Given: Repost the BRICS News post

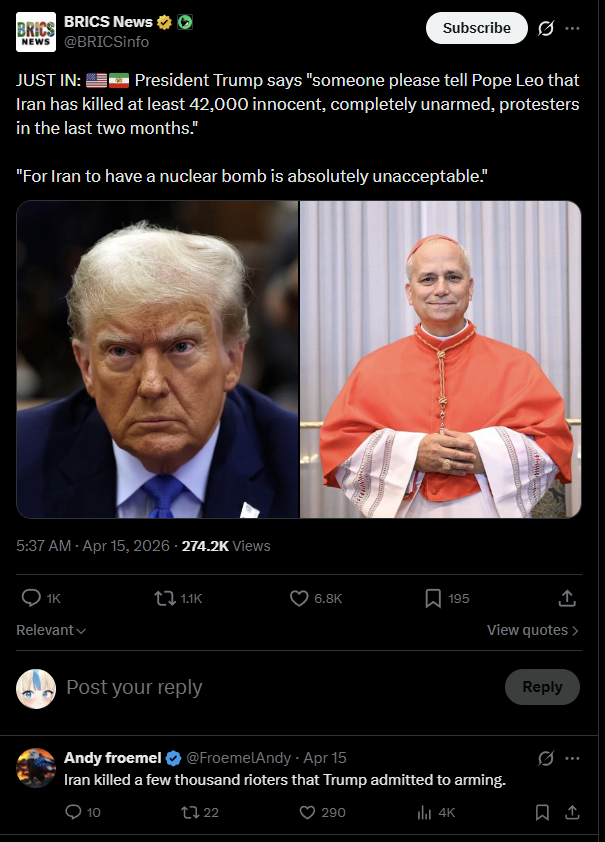Looking at the screenshot, I should pos(178,598).
